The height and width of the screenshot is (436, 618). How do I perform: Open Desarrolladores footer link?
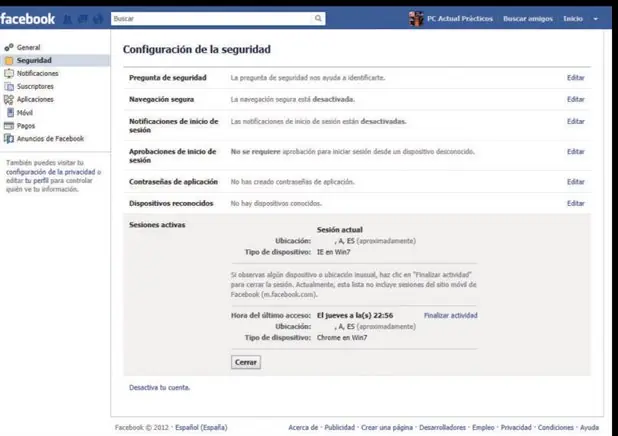coord(442,427)
